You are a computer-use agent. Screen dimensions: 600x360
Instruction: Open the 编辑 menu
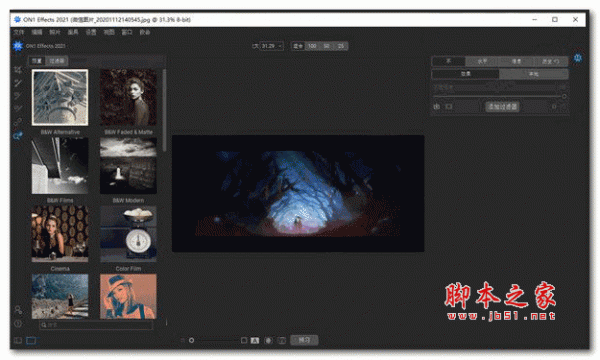(x=37, y=32)
